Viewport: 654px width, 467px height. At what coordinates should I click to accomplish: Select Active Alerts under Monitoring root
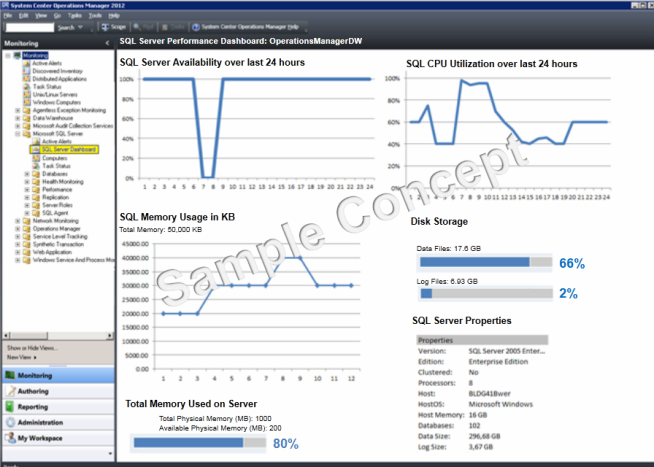tap(47, 63)
